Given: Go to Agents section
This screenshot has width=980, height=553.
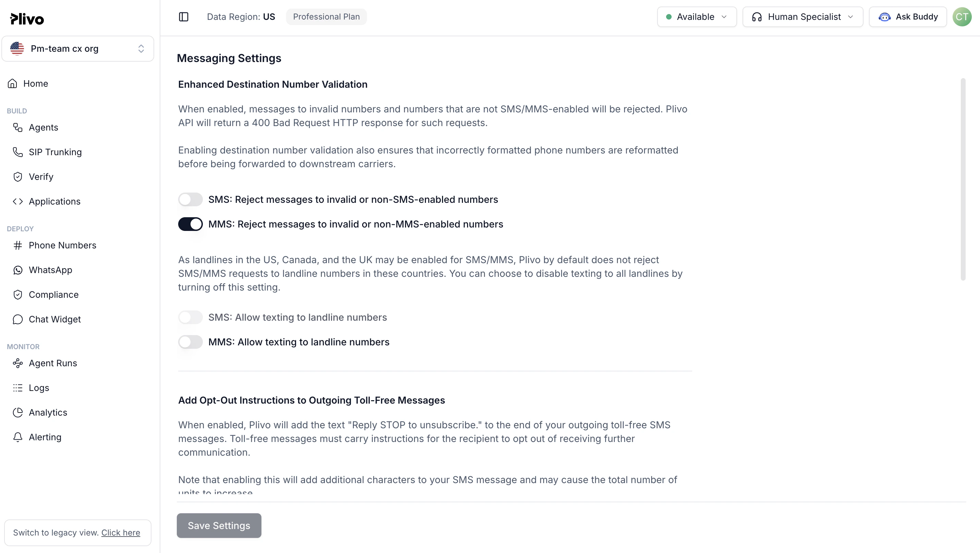Looking at the screenshot, I should click(44, 127).
